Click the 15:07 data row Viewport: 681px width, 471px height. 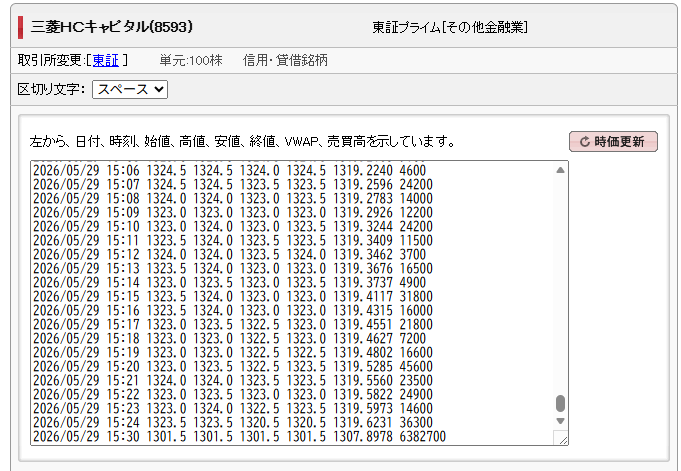[233, 184]
